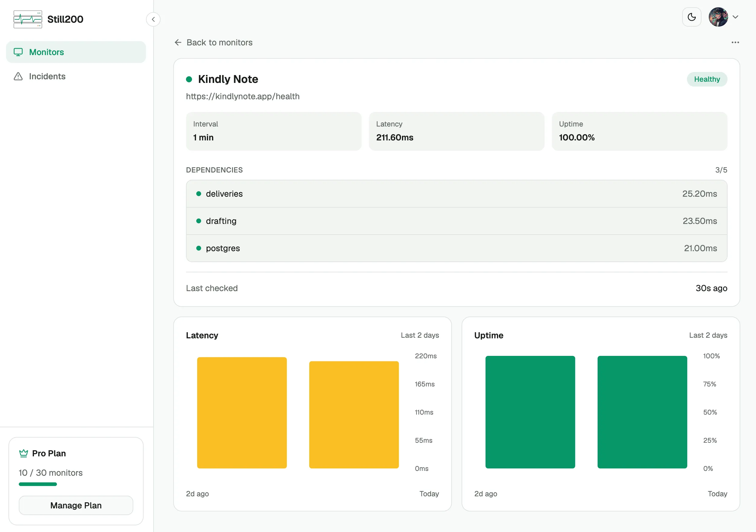
Task: Expand the account dropdown chevron
Action: (x=735, y=17)
